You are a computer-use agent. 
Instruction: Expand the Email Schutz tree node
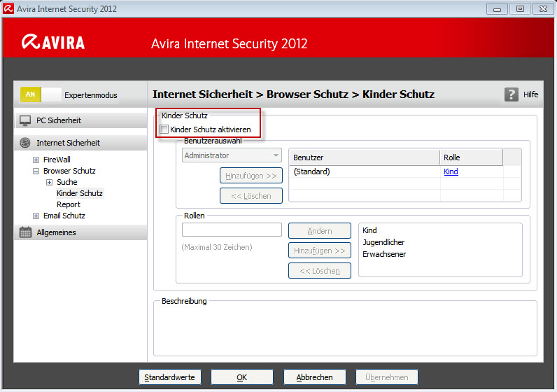coord(36,216)
